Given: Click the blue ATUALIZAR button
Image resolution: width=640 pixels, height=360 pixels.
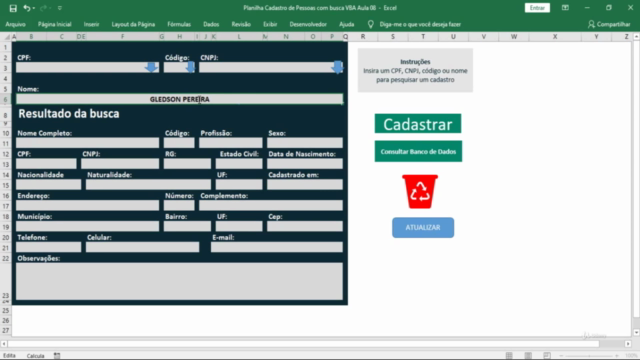Looking at the screenshot, I should coord(423,227).
